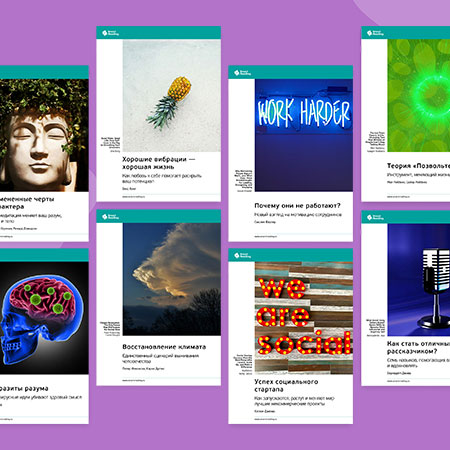
Task: Click the brain cover title ending in 'разума'
Action: [x=24, y=388]
